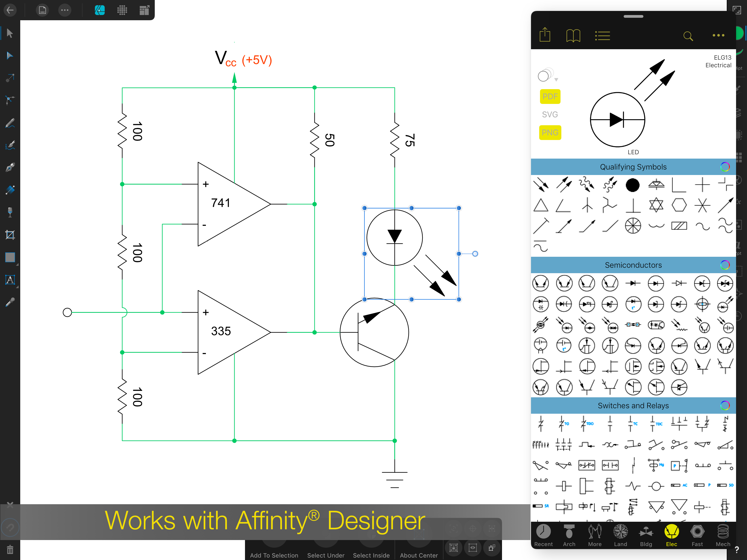Click the Semiconductors color wheel

click(x=725, y=265)
